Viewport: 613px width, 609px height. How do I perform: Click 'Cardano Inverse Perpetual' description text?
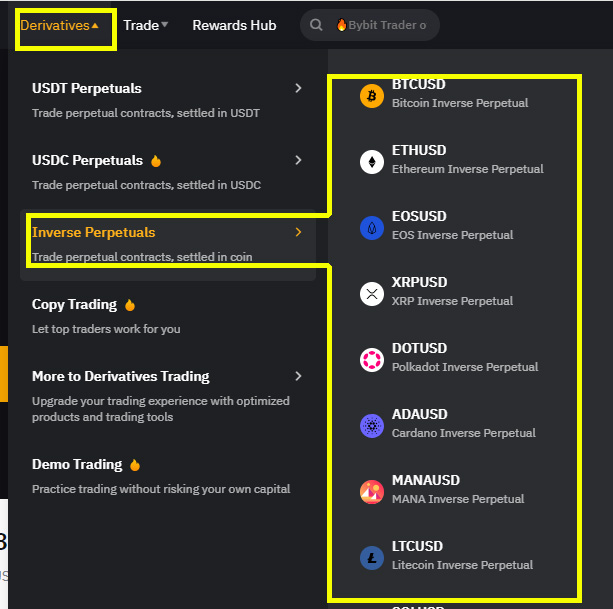(x=464, y=433)
